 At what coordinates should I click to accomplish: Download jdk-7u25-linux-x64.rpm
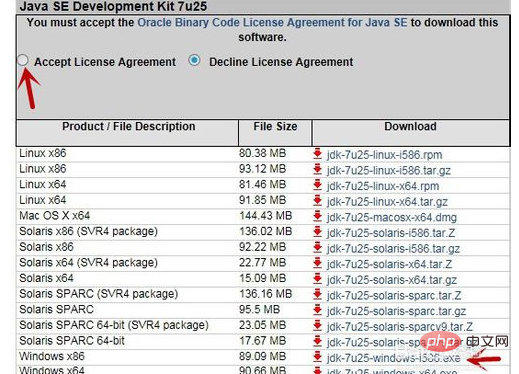(383, 186)
